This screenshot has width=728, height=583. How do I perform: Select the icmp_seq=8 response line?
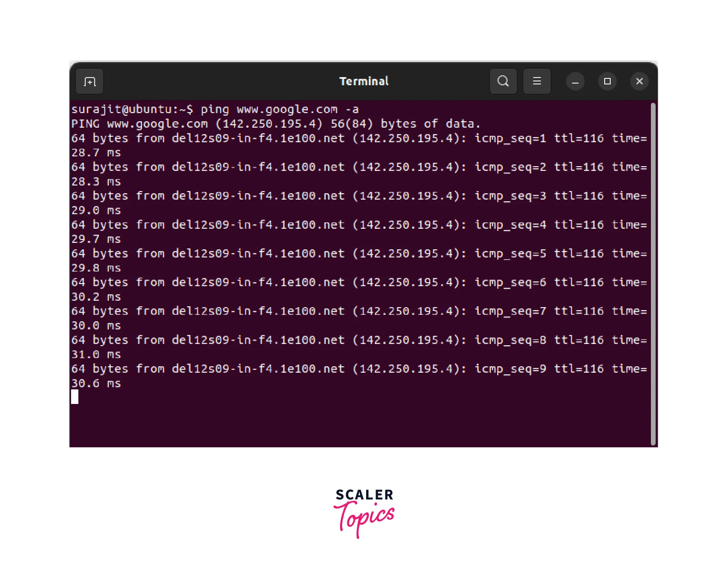(x=359, y=347)
